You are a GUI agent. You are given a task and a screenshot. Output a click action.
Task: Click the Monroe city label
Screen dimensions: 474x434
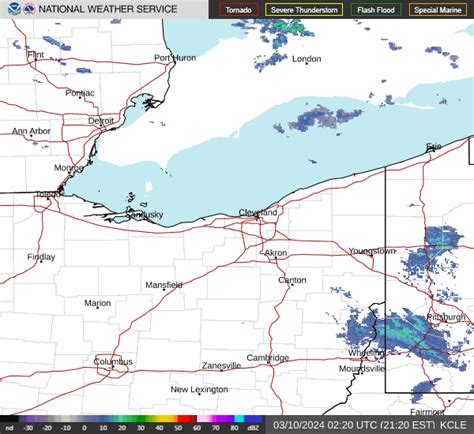(x=69, y=168)
